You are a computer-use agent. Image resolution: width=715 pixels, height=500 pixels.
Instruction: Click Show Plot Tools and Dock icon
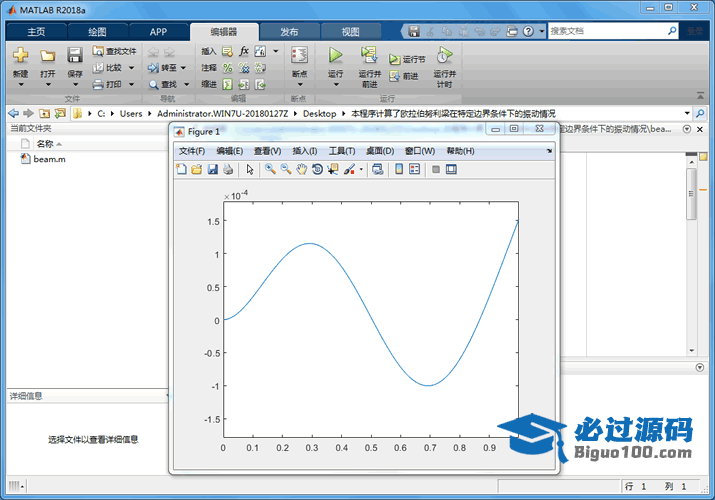[451, 169]
